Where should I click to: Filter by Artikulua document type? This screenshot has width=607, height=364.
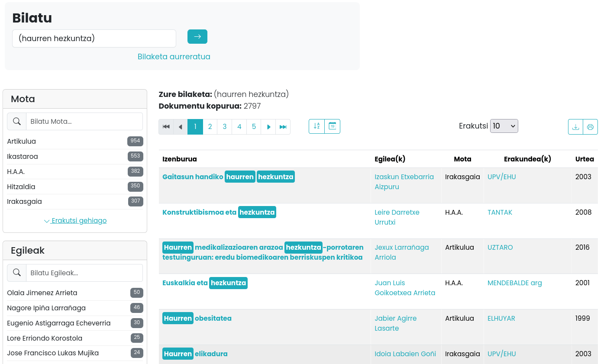click(22, 142)
